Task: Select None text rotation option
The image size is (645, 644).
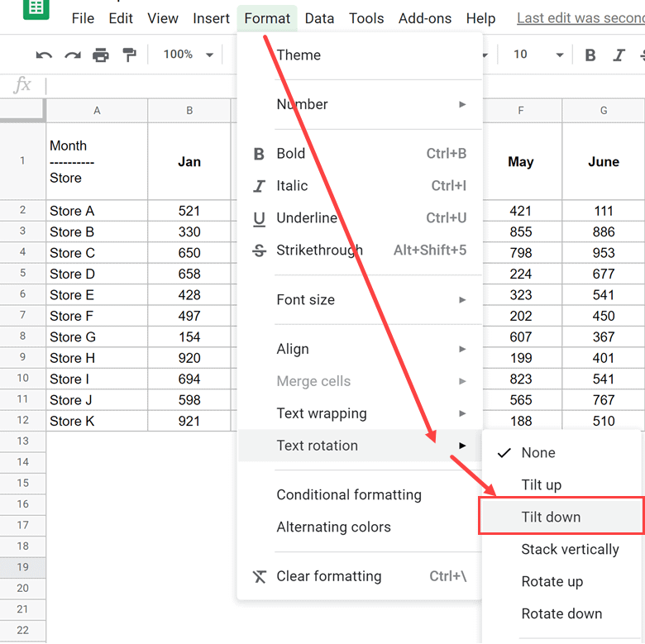Action: (562, 452)
